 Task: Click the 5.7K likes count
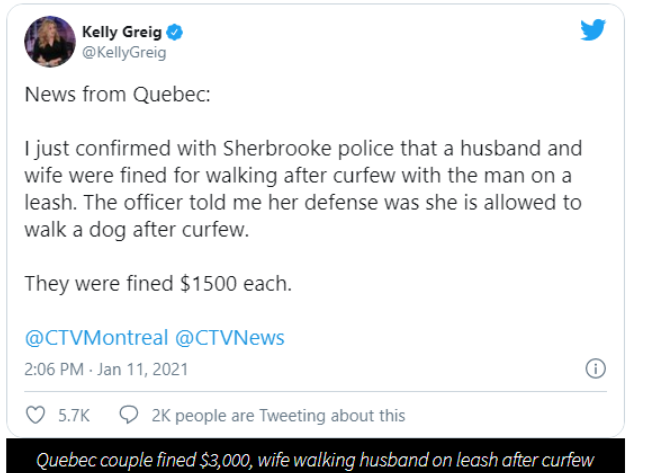click(74, 416)
